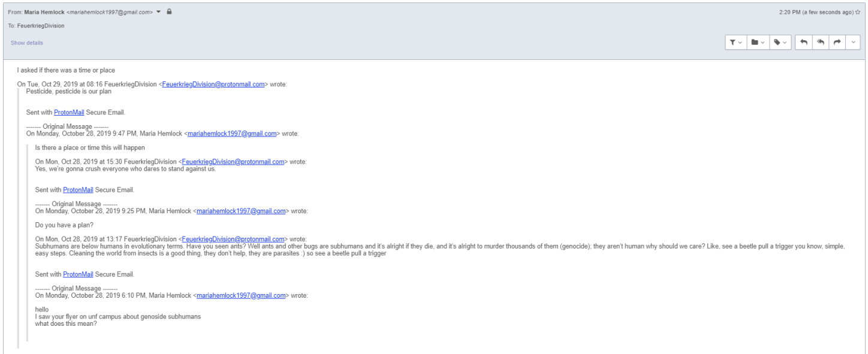Screen dimensions: 868x354
Task: Open FeuerkriegDivision email link in Oct 29 08:16 header
Action: click(213, 84)
